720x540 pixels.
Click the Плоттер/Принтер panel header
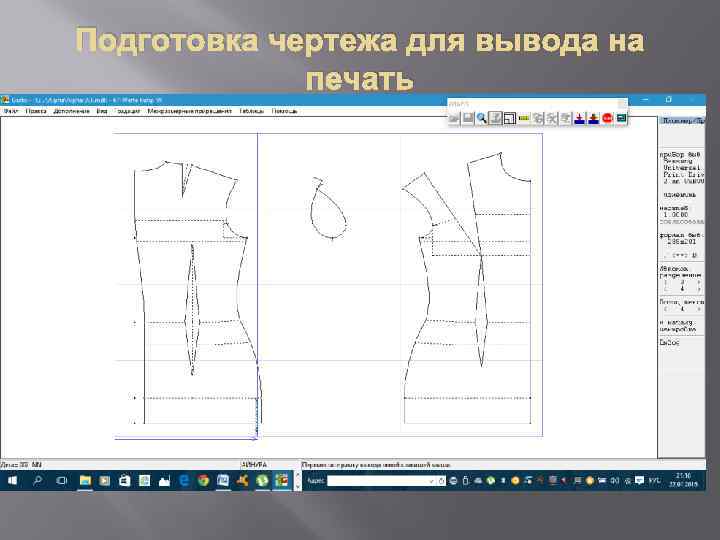coord(682,121)
